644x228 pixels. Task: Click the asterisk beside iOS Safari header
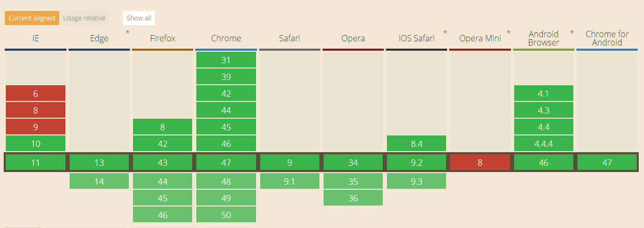tap(445, 33)
